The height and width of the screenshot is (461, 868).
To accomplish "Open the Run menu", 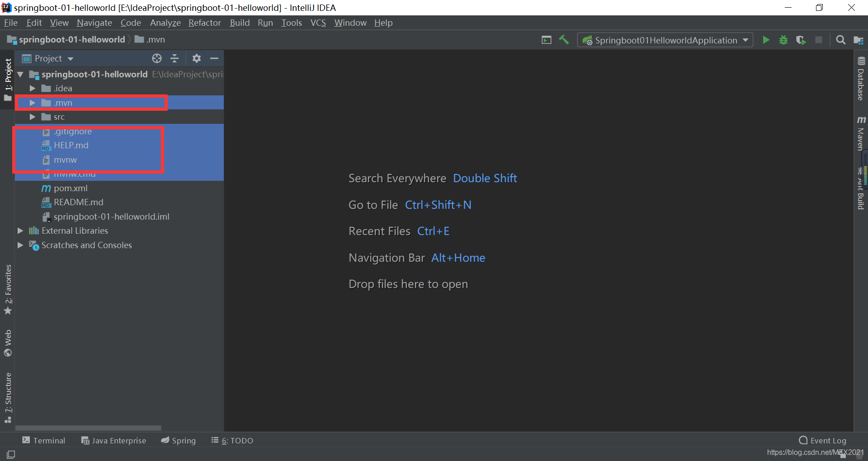I will pos(265,23).
